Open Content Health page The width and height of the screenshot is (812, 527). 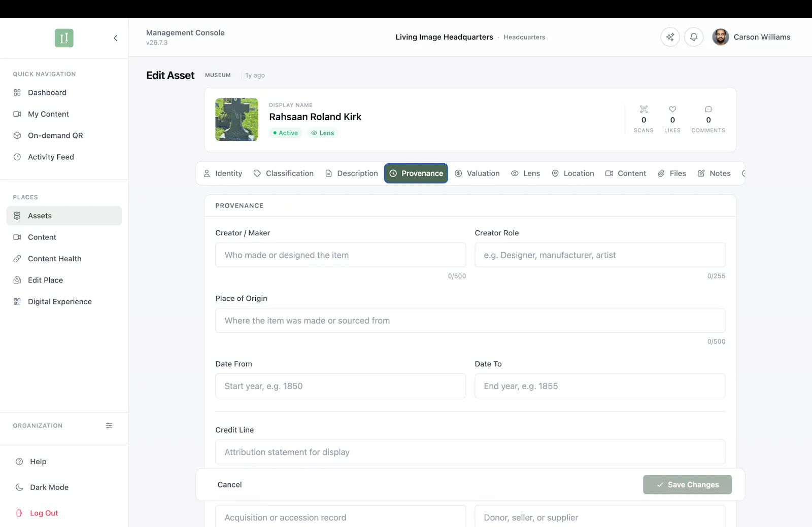[64, 259]
